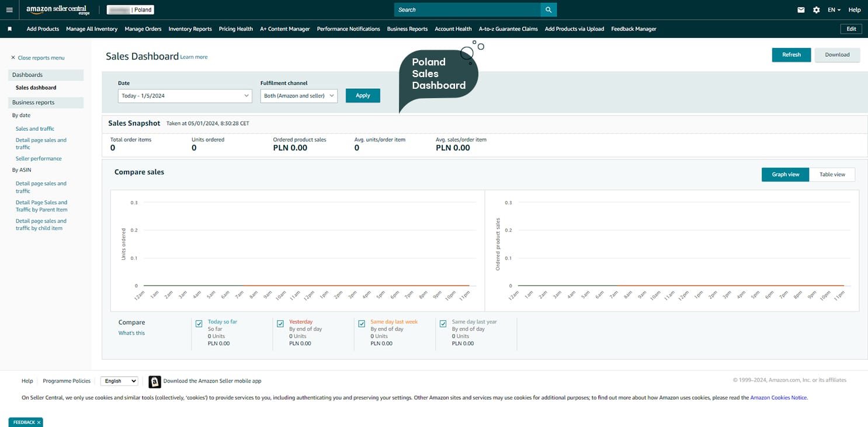Open the Date range dropdown
Viewport: 868px width, 427px height.
(x=185, y=96)
